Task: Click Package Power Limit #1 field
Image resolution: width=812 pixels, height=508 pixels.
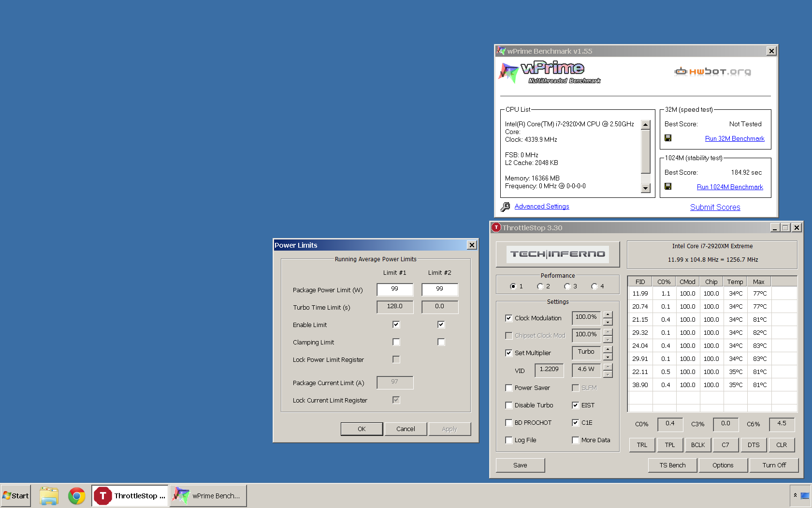Action: (395, 289)
